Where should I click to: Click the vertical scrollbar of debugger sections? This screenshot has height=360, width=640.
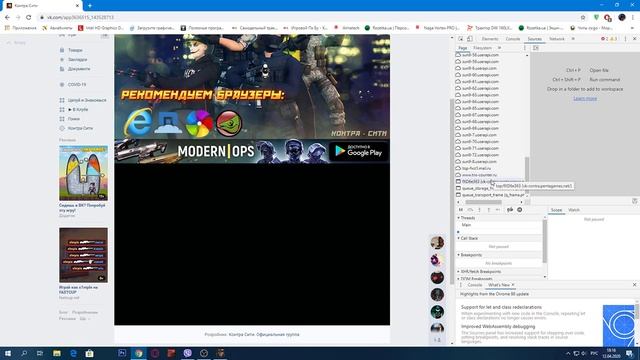[x=545, y=241]
